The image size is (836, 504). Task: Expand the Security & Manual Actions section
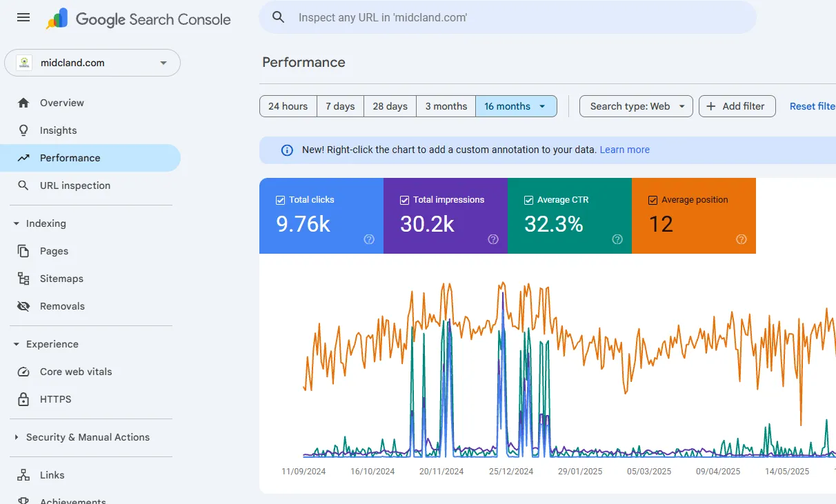[17, 437]
